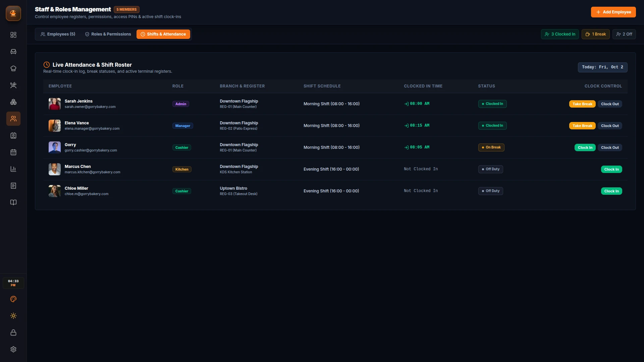Image resolution: width=644 pixels, height=362 pixels.
Task: Open the sofa tables icon in sidebar
Action: [13, 52]
